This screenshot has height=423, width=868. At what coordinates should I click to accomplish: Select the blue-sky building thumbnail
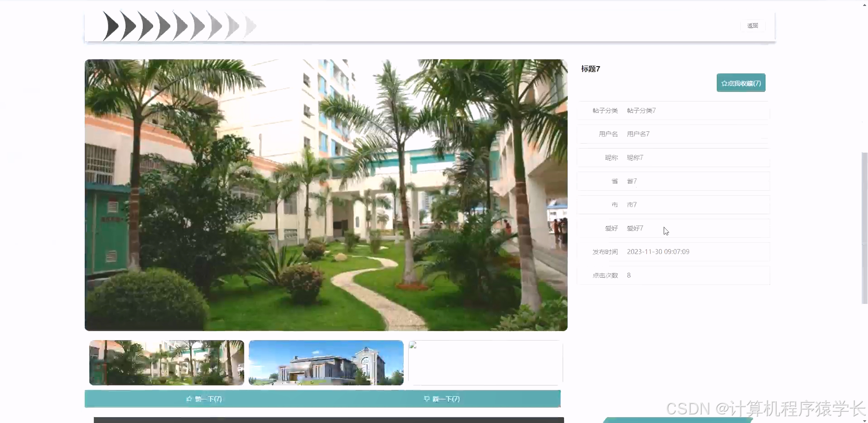tap(326, 363)
